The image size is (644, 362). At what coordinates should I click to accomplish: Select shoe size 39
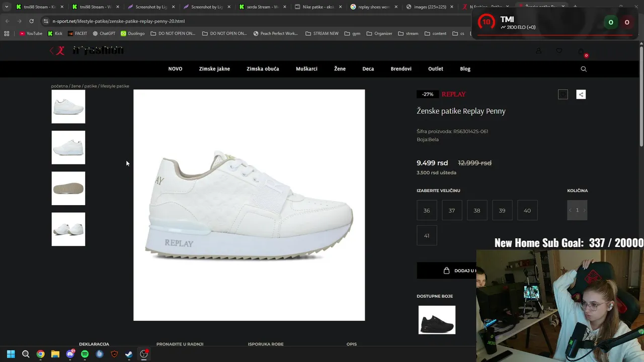click(x=502, y=210)
